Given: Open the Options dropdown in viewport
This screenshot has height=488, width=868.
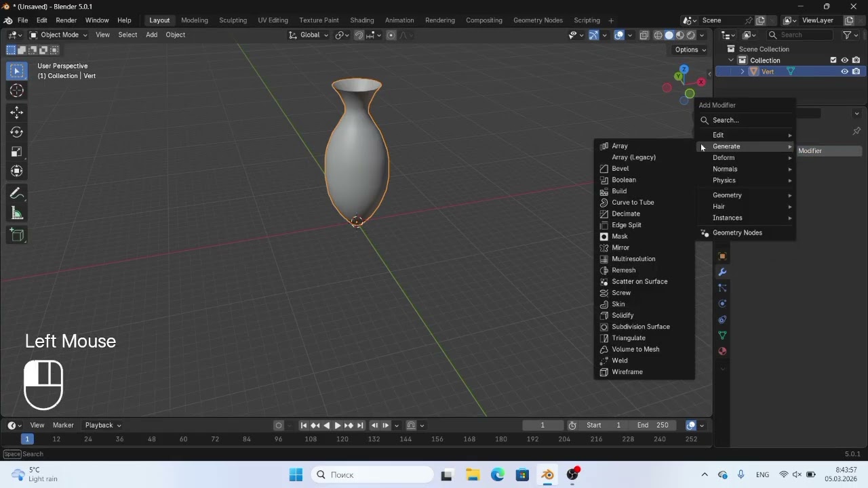Looking at the screenshot, I should click(x=690, y=49).
